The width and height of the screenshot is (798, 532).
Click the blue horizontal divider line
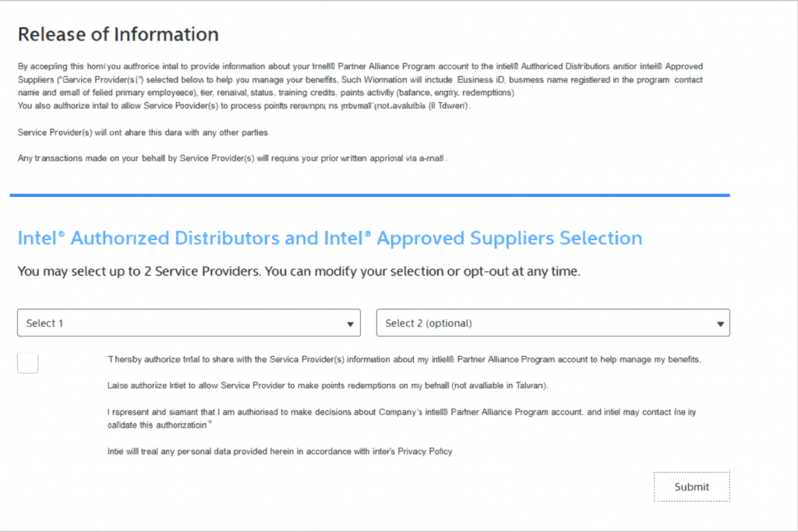tap(369, 195)
